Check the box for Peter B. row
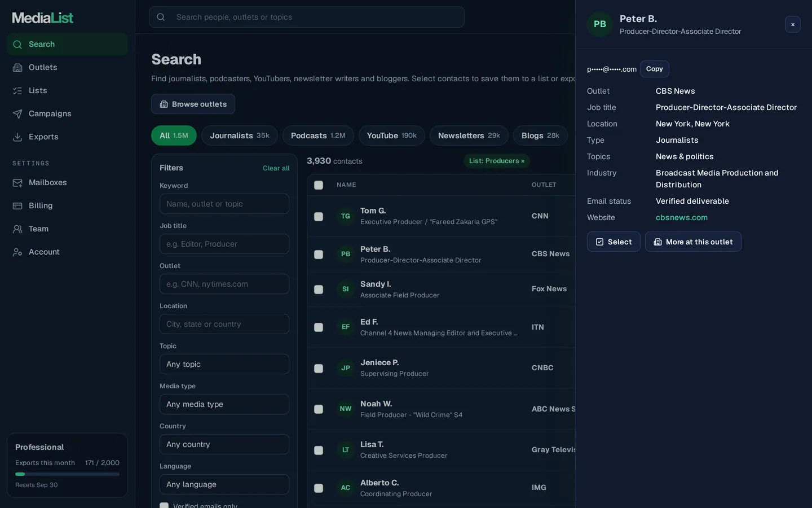 click(319, 255)
